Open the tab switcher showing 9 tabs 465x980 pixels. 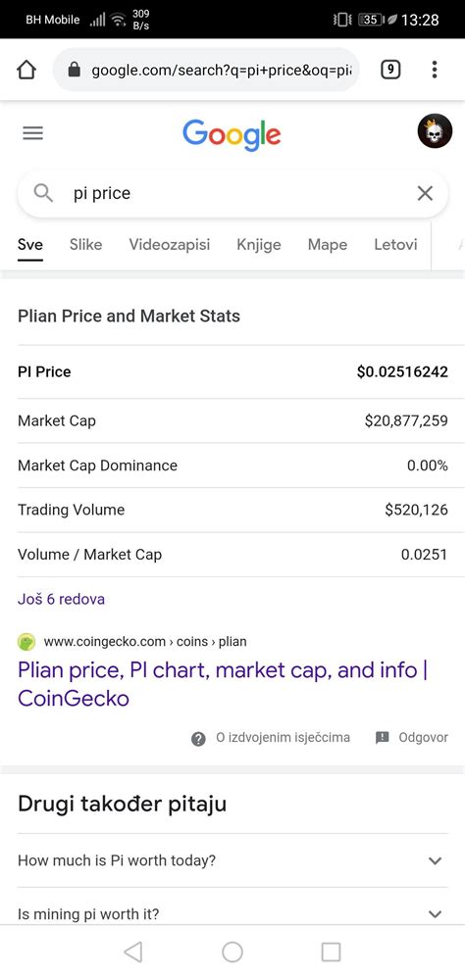[390, 70]
